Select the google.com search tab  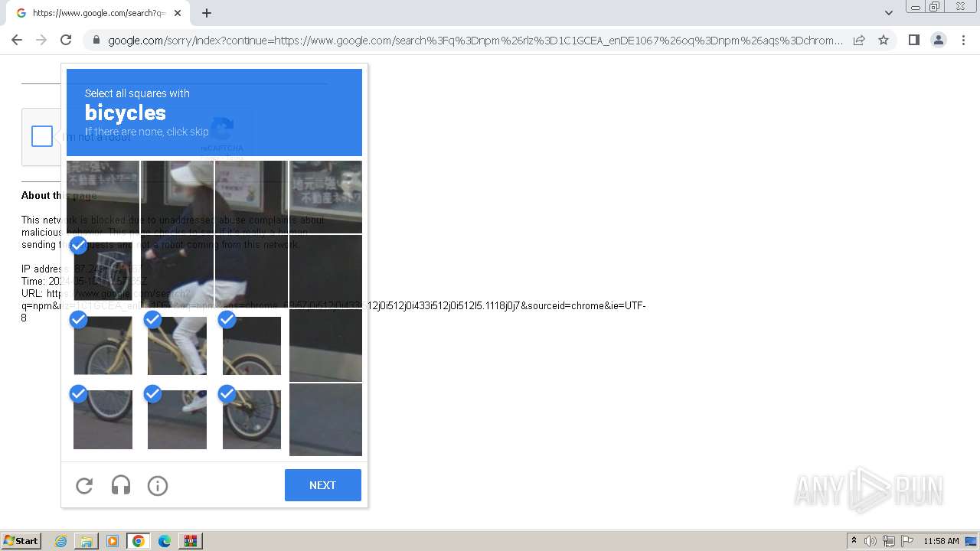coord(98,13)
